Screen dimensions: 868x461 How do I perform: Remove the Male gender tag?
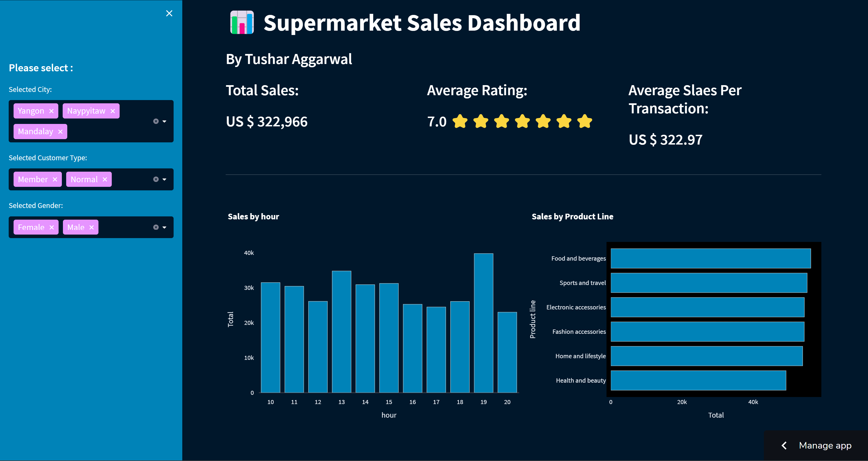coord(91,227)
